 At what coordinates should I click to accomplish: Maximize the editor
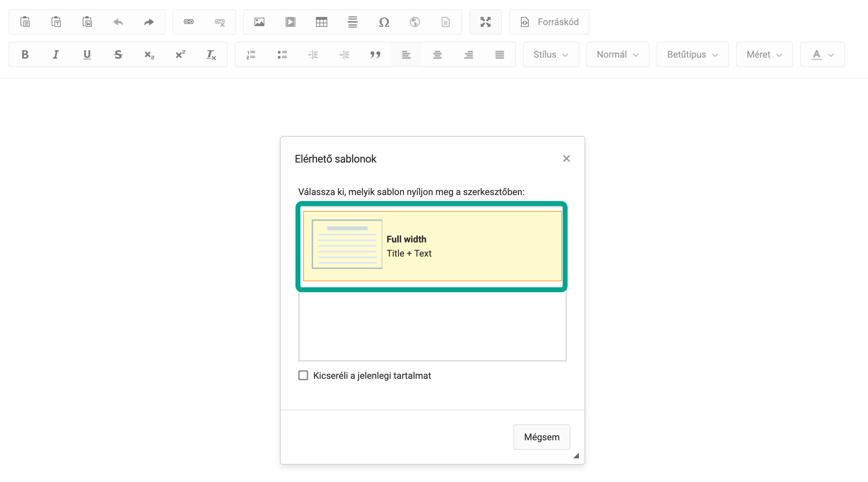click(486, 22)
